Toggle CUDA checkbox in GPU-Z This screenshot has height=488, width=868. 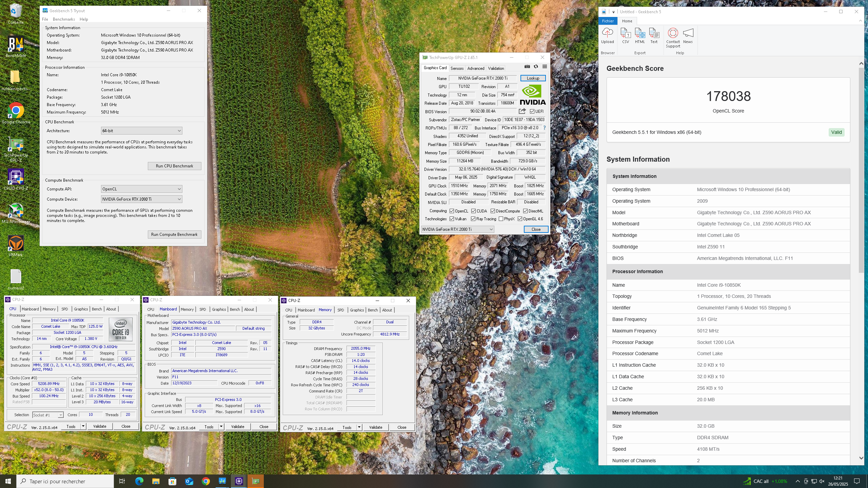coord(473,211)
